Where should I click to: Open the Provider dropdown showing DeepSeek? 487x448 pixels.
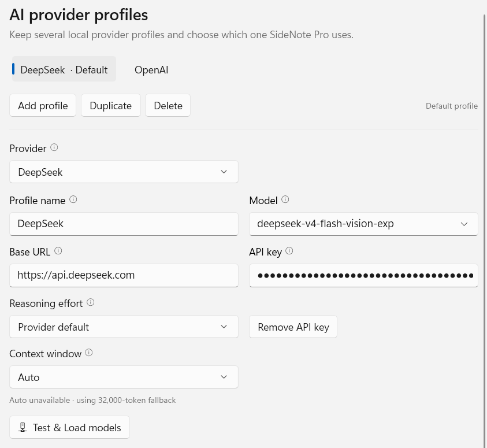tap(124, 172)
